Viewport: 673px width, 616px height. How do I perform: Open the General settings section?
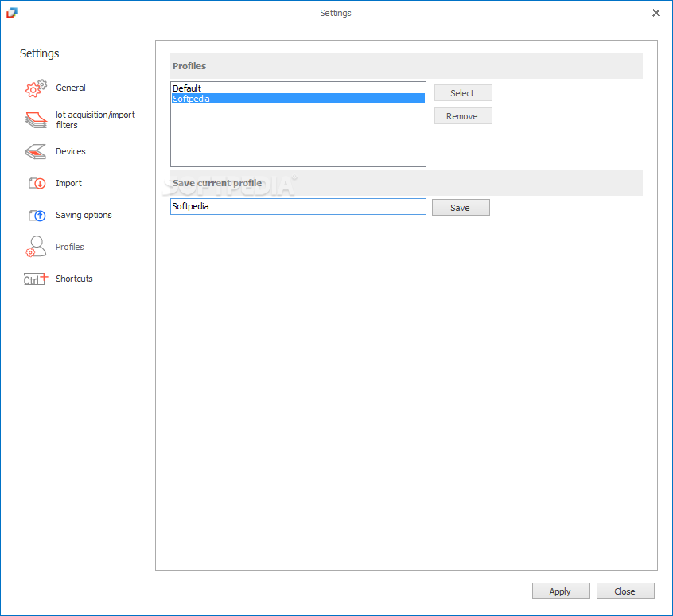pyautogui.click(x=70, y=88)
